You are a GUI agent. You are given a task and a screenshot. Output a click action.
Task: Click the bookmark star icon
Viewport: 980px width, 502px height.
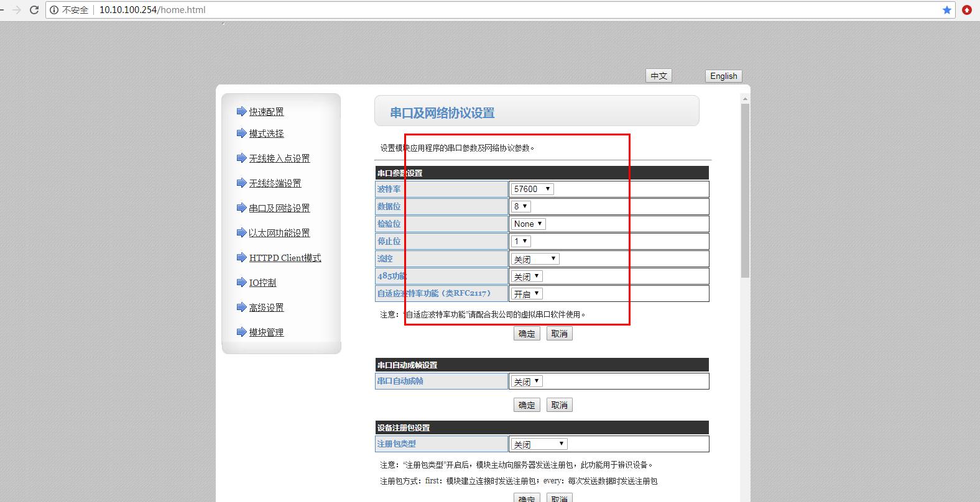pos(947,10)
